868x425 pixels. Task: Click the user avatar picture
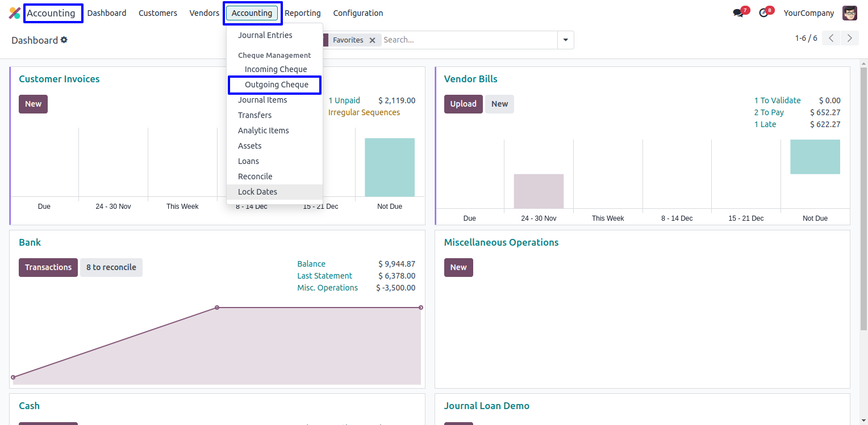pyautogui.click(x=850, y=13)
